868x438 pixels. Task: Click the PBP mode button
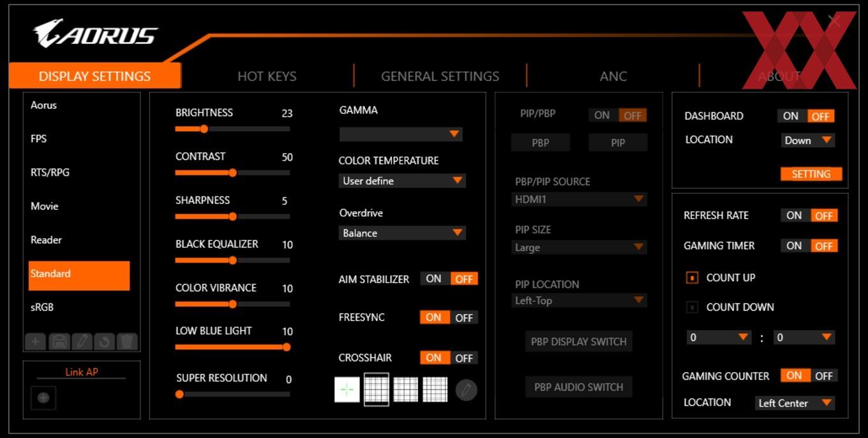tap(541, 143)
